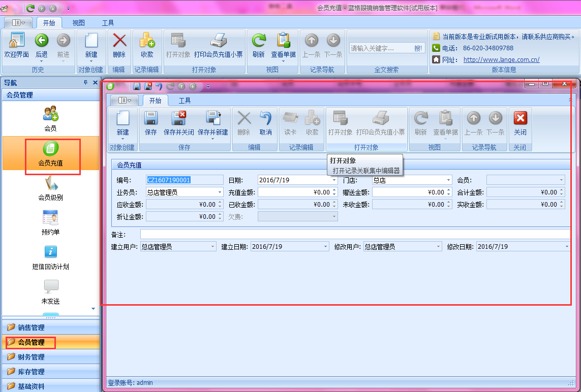Switch to 工具 tab in main ribbon

(108, 23)
